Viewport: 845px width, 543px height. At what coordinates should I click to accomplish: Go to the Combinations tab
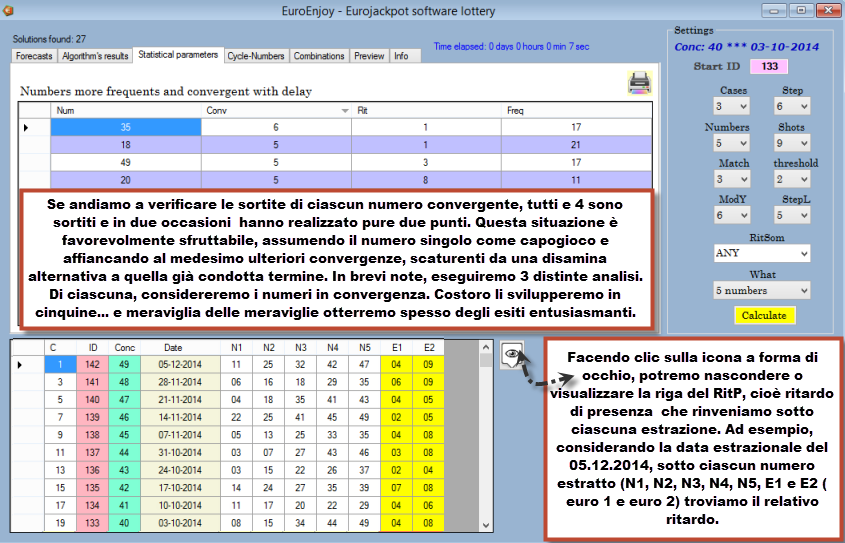[x=319, y=56]
